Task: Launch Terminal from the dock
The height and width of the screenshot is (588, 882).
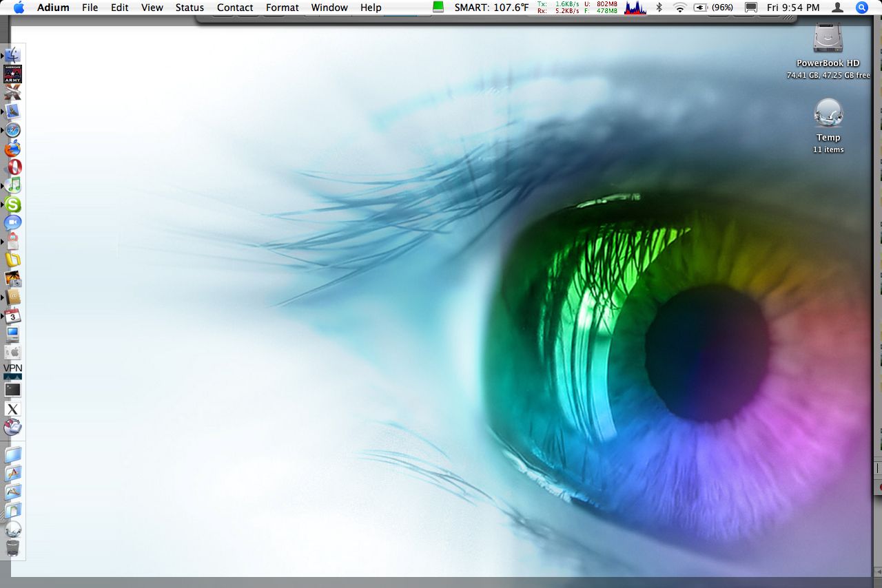Action: (13, 390)
